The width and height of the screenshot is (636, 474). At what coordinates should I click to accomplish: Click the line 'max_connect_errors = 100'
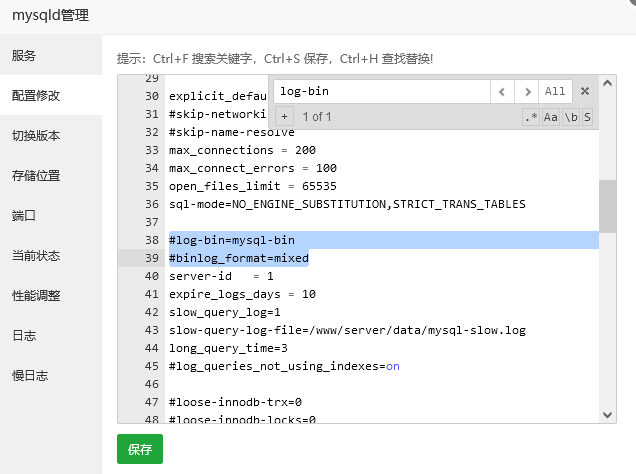pyautogui.click(x=253, y=168)
